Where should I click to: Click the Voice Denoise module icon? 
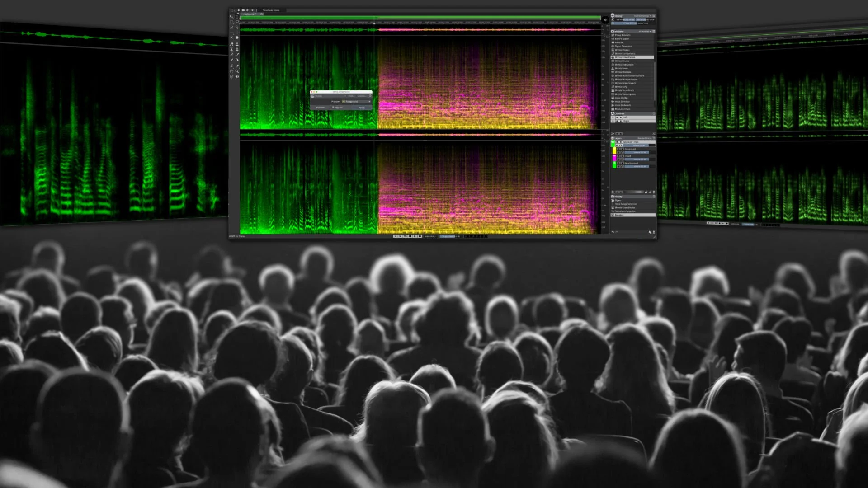pyautogui.click(x=613, y=102)
